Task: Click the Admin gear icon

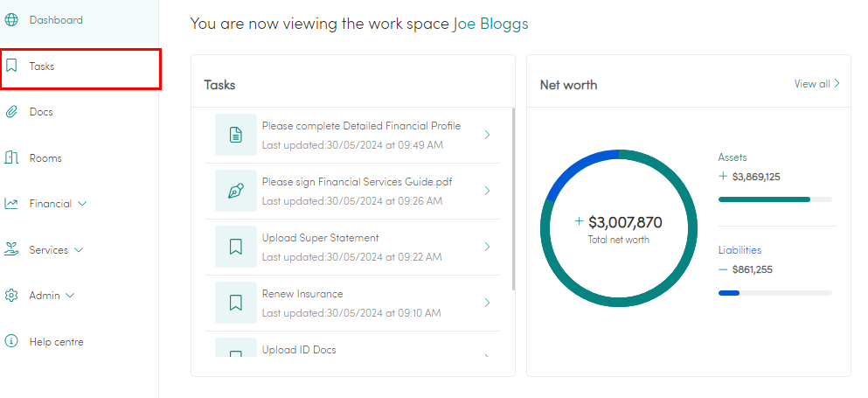Action: coord(11,296)
